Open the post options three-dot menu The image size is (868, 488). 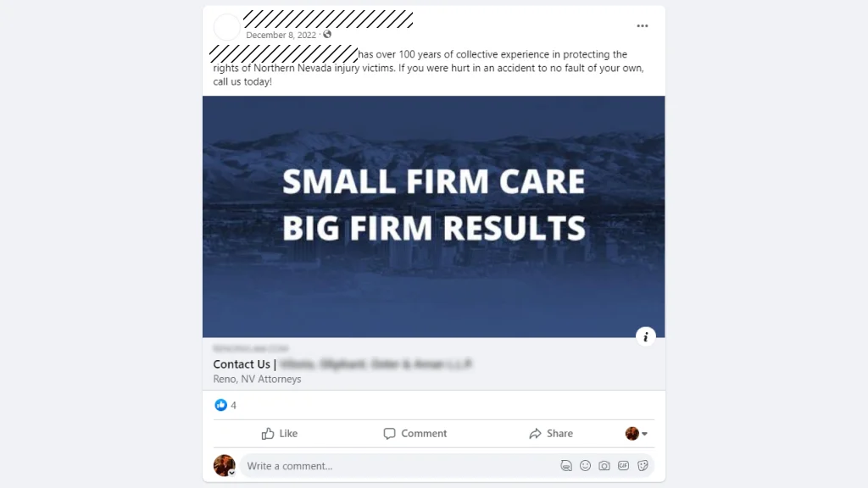tap(643, 26)
